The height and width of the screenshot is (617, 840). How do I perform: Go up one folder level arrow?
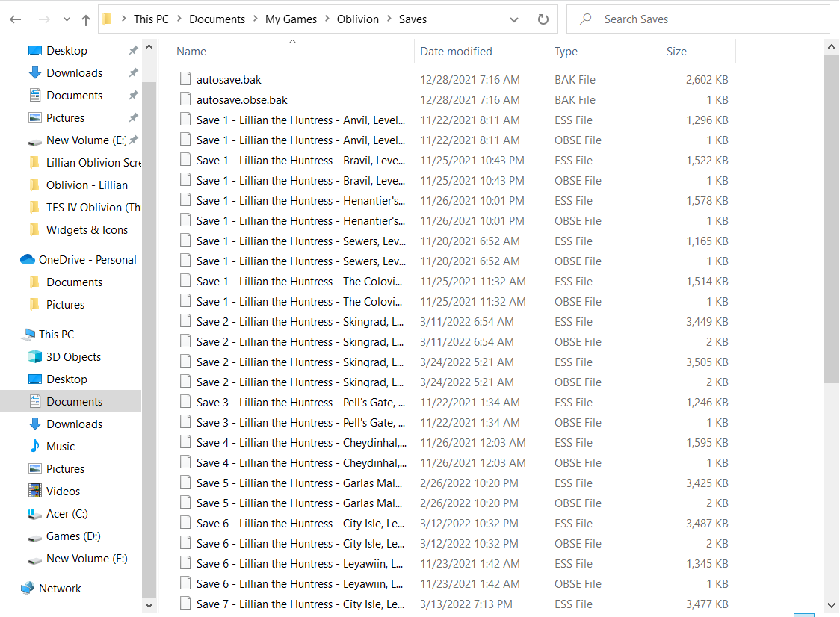pyautogui.click(x=86, y=20)
